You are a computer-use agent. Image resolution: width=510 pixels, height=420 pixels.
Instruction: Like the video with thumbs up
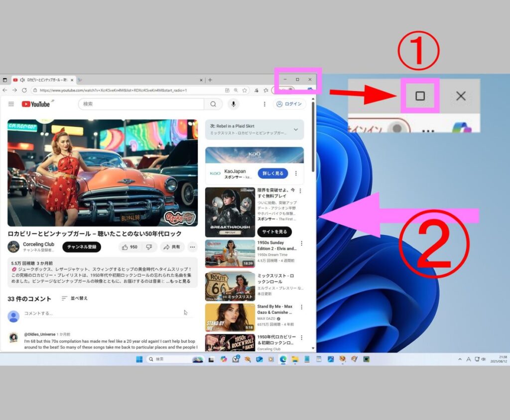pos(129,247)
